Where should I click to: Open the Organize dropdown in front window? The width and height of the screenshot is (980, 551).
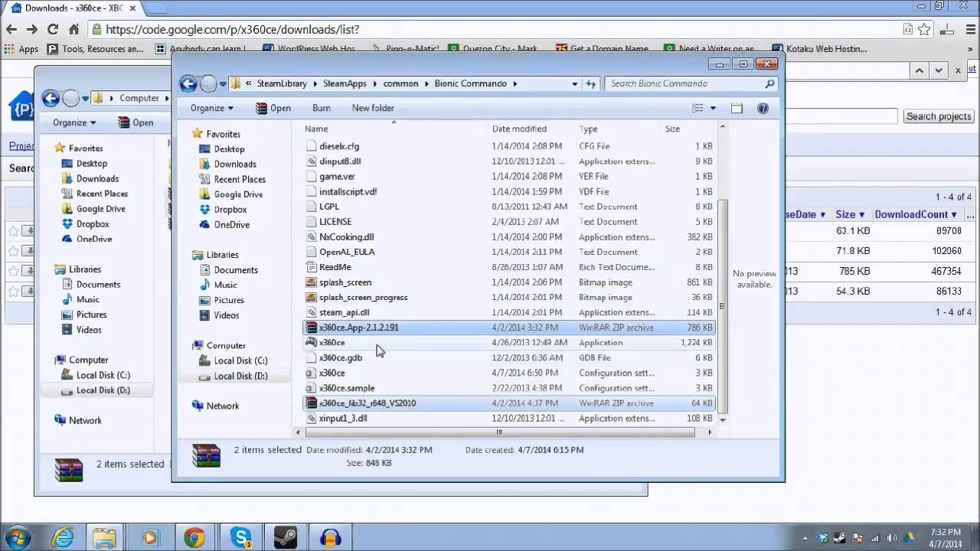click(212, 108)
